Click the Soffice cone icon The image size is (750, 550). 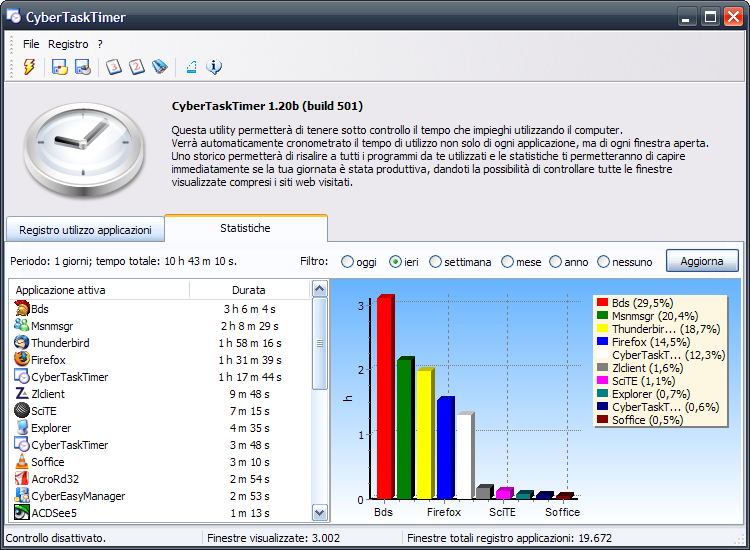(22, 461)
